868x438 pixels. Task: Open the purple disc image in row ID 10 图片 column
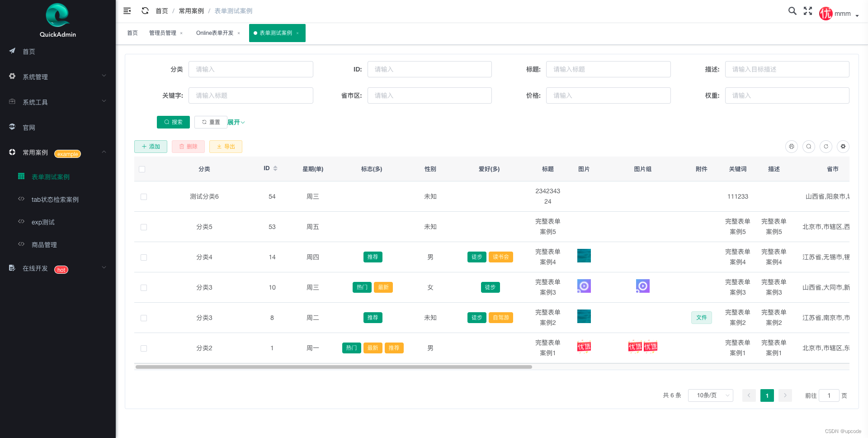(x=584, y=286)
